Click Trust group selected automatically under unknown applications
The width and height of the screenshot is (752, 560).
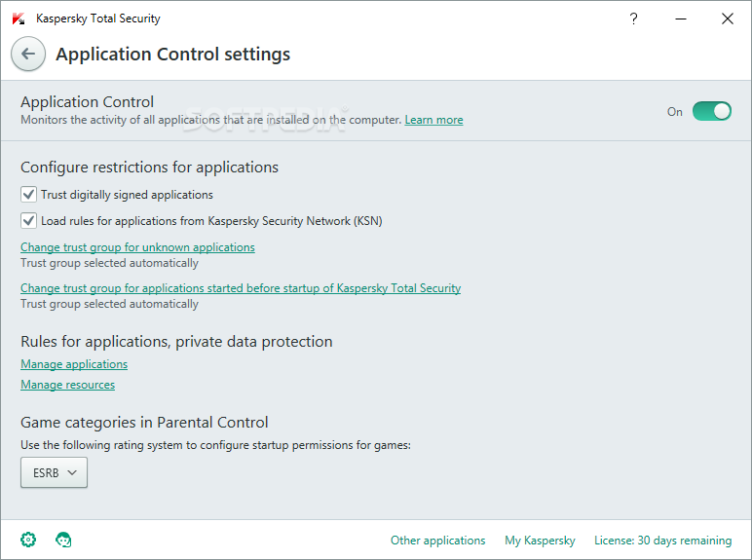pos(109,263)
